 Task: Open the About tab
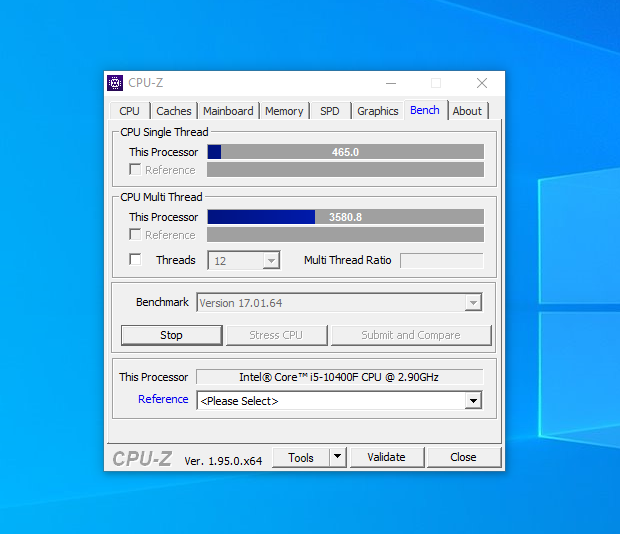pyautogui.click(x=467, y=111)
